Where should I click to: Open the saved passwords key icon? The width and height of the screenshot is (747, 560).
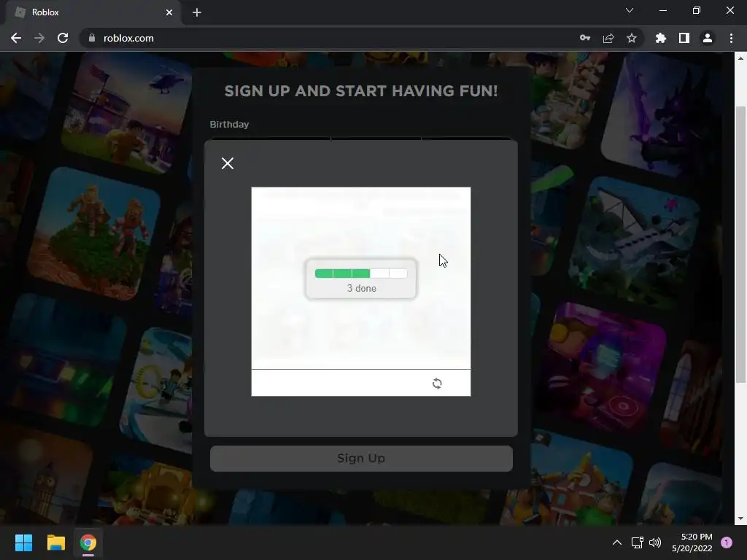point(585,38)
